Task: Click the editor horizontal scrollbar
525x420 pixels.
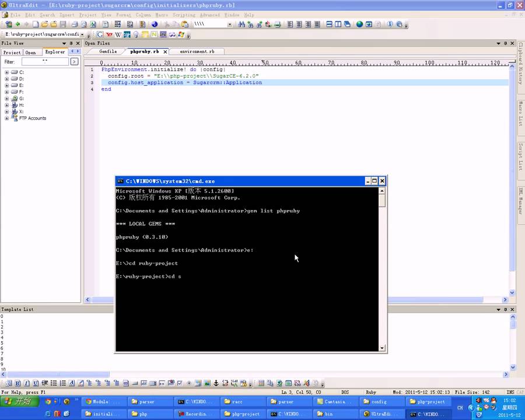Action: click(x=296, y=300)
